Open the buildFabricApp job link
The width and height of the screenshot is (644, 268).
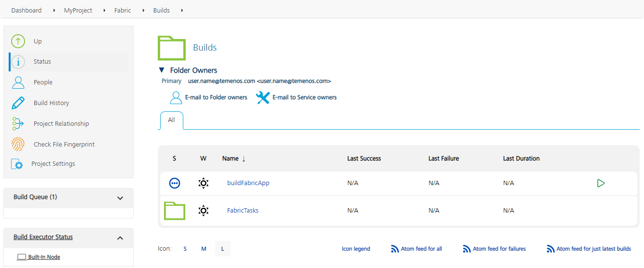[x=248, y=183]
